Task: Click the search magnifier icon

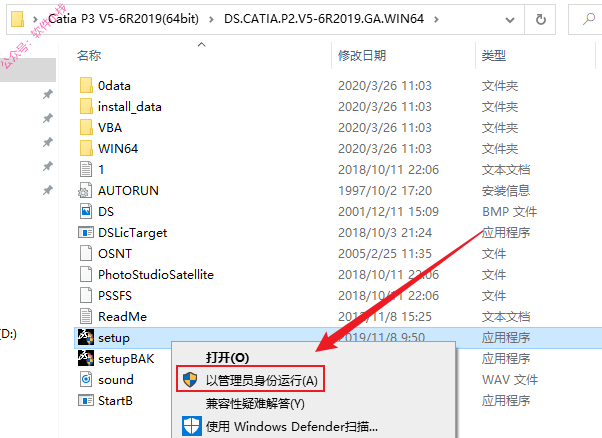Action: (589, 19)
